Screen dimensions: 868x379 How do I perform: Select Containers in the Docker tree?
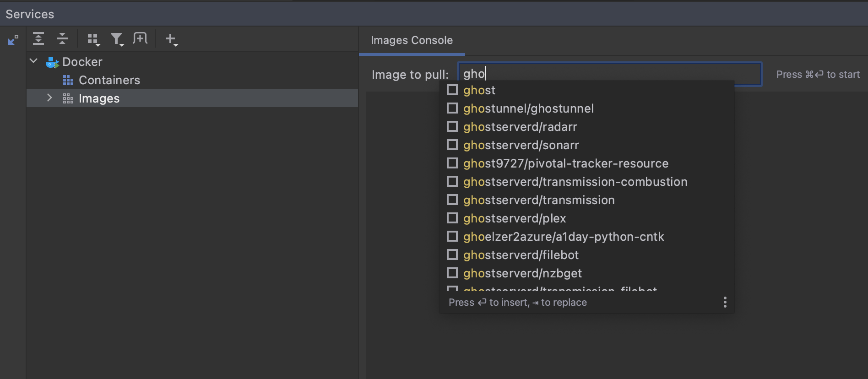coord(109,80)
